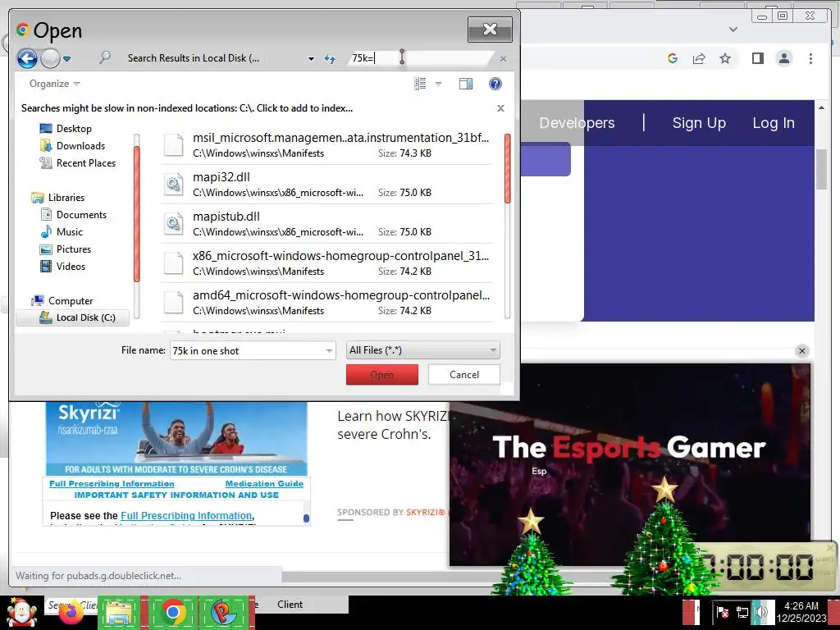Bookmark this tab with star icon
The height and width of the screenshot is (630, 840).
725,58
